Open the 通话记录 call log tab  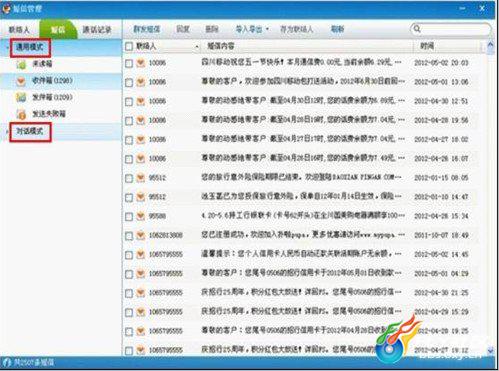point(97,30)
